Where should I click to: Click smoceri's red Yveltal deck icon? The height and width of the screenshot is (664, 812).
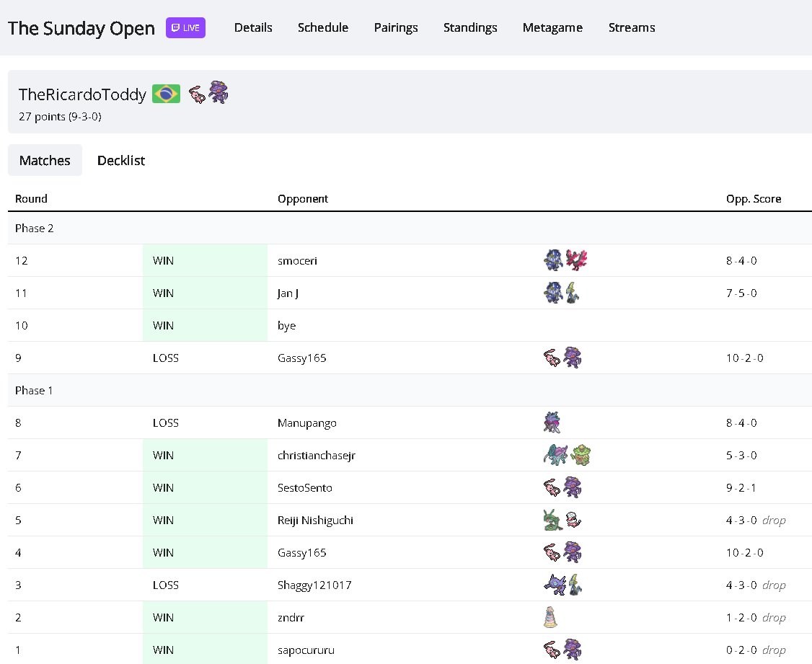point(576,260)
